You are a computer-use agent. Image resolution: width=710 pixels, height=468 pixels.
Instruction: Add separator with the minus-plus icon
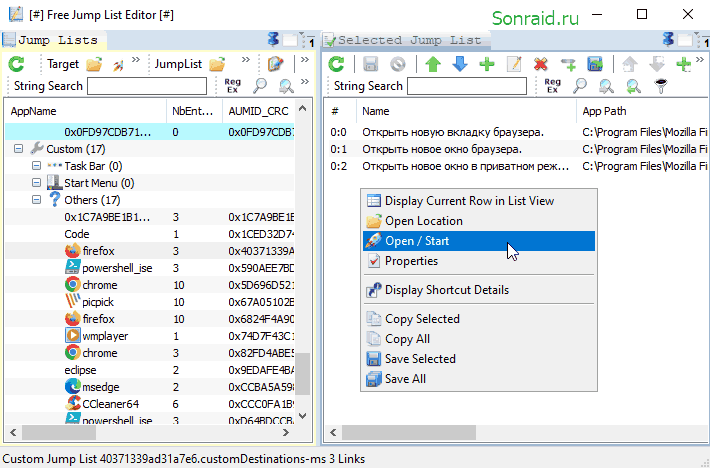click(568, 65)
